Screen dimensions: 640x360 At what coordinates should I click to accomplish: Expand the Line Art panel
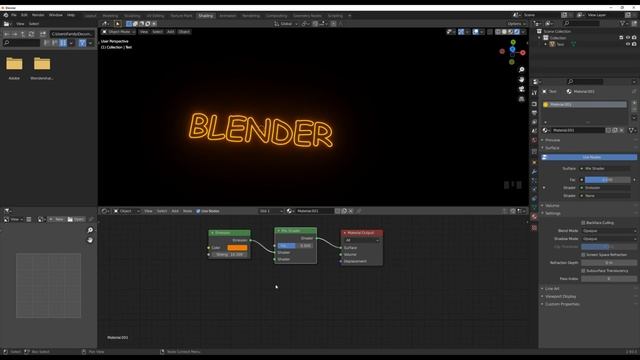551,289
